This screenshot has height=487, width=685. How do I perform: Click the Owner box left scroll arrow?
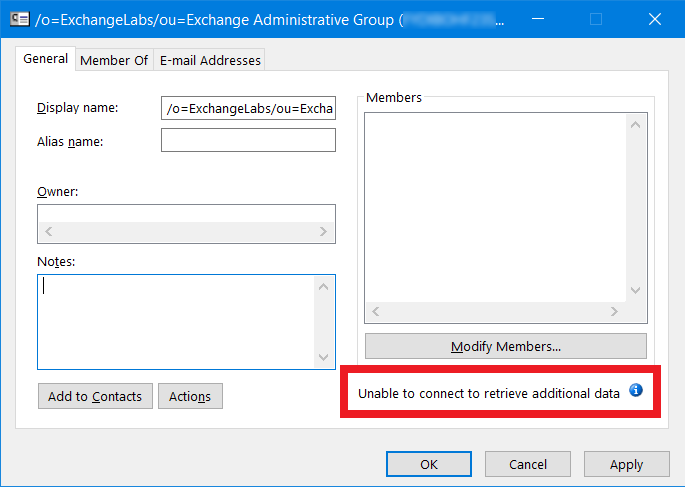[49, 232]
